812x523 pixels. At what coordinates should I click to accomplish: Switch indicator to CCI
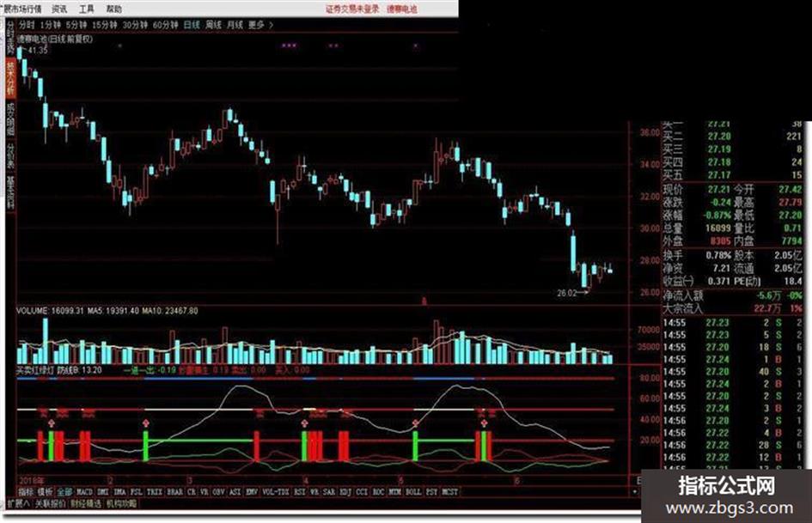click(x=362, y=492)
